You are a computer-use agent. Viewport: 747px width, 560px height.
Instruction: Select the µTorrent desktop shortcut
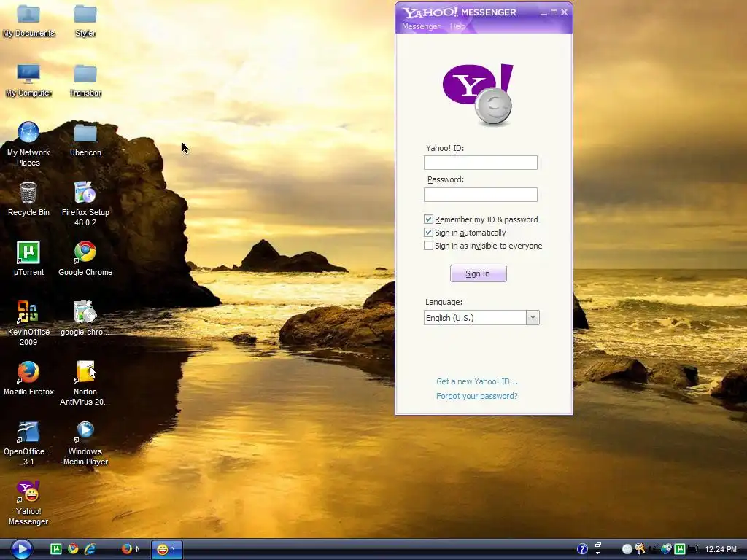(28, 259)
